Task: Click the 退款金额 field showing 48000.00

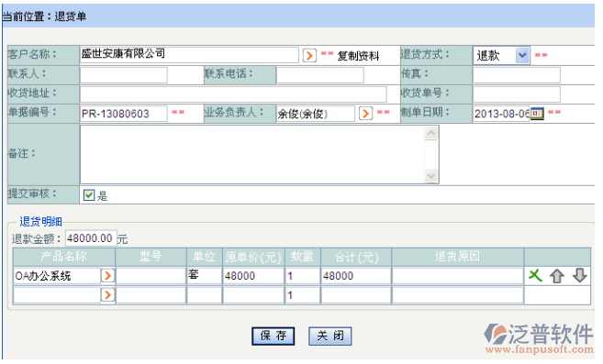Action: tap(90, 238)
